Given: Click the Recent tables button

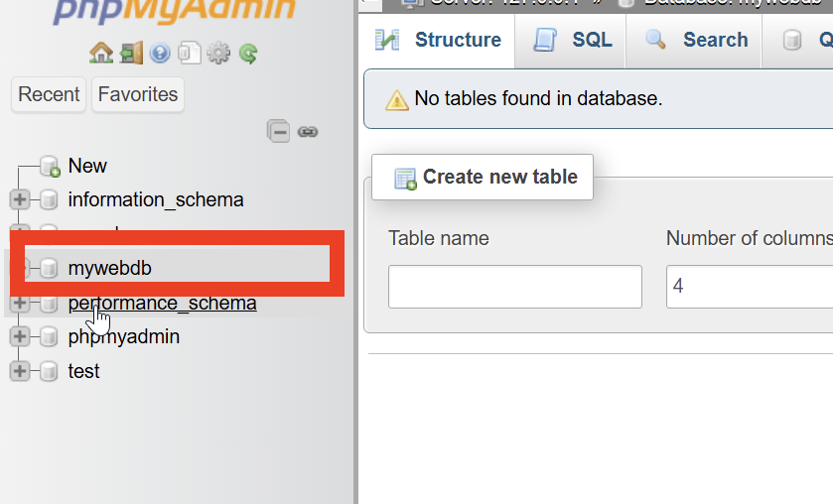Looking at the screenshot, I should (49, 94).
